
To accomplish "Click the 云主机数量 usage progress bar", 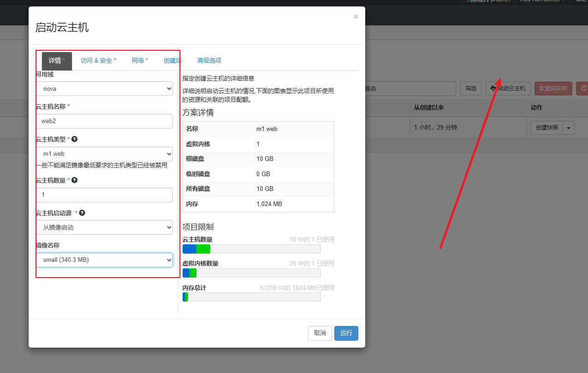I will (x=251, y=249).
